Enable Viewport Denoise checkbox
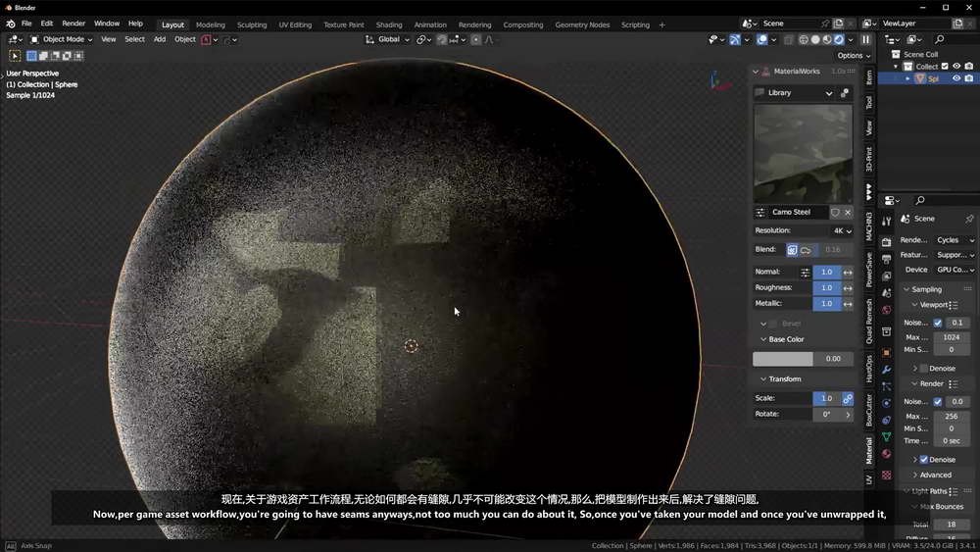The height and width of the screenshot is (552, 980). 924,369
